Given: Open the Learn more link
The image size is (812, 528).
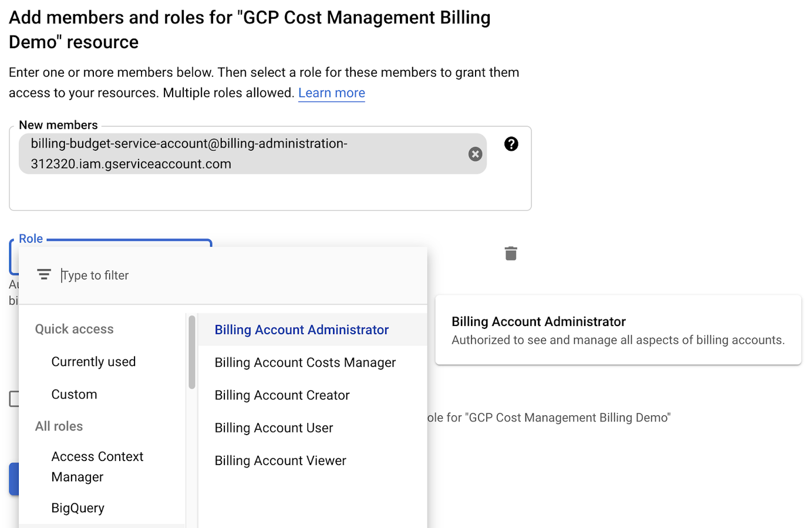Looking at the screenshot, I should coord(332,93).
